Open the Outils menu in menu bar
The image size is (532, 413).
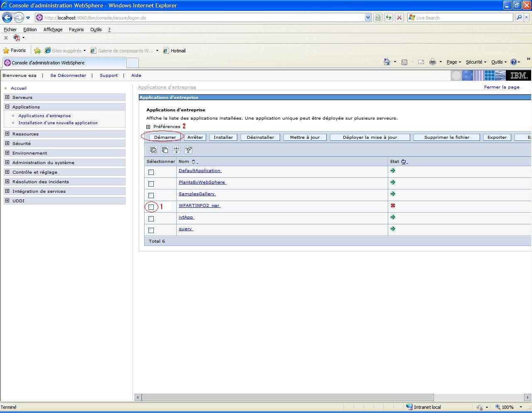click(96, 29)
